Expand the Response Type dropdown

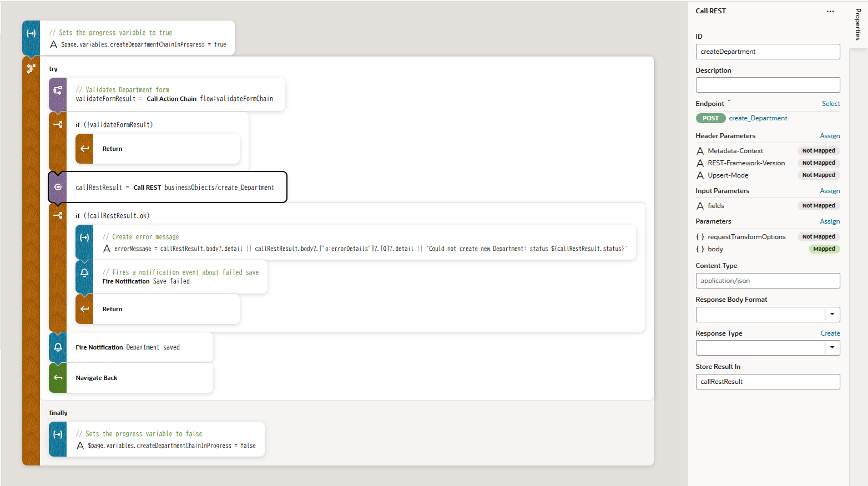(x=832, y=348)
